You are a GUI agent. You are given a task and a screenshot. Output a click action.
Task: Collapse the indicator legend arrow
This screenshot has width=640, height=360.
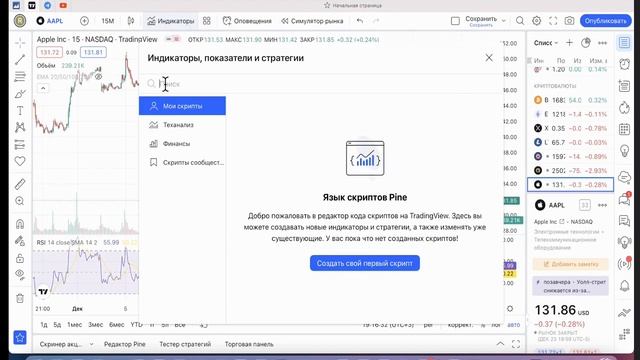tap(43, 88)
